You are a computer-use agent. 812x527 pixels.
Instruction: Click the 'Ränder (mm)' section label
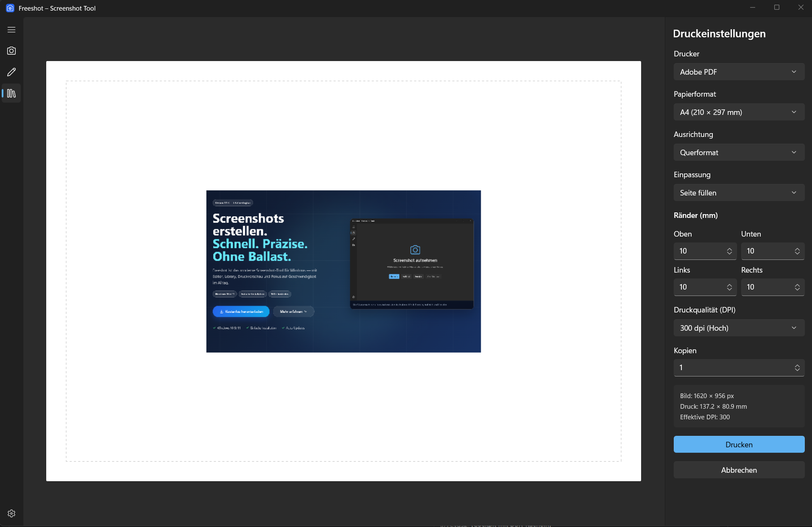[x=695, y=215]
